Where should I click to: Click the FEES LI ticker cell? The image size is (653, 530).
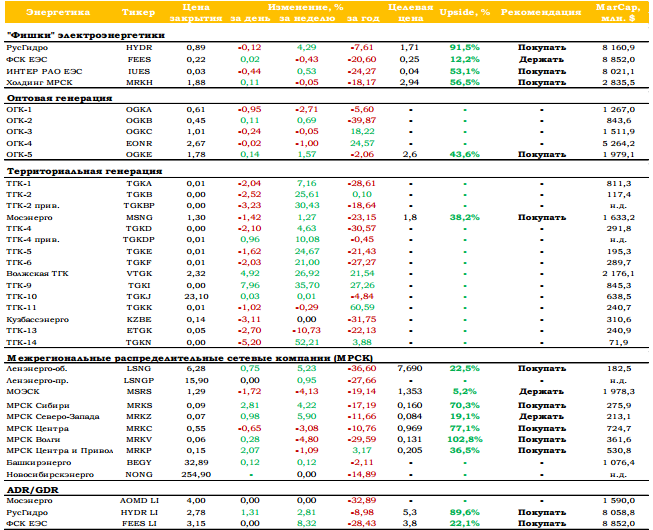point(139,524)
